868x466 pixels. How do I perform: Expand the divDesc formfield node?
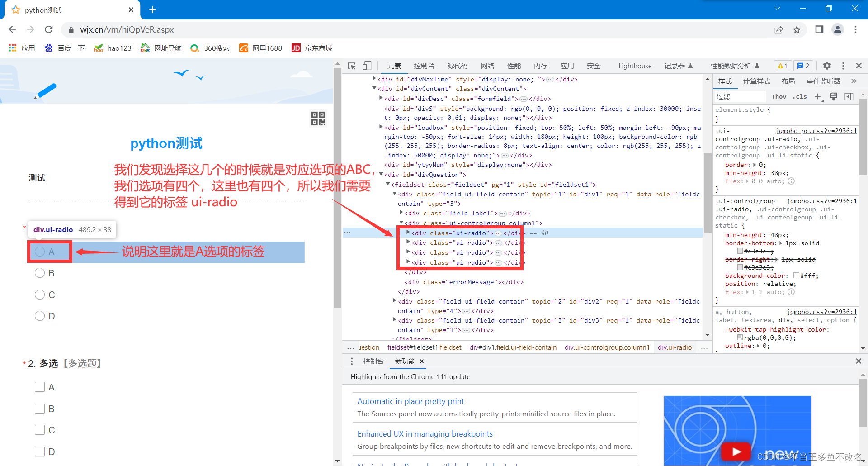381,98
